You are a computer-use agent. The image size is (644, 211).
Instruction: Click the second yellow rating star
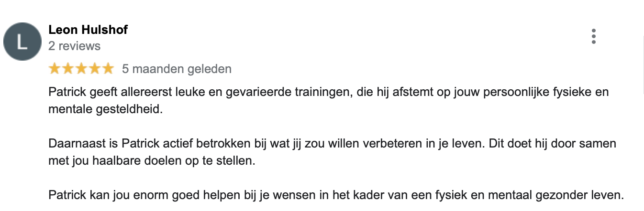[x=68, y=69]
